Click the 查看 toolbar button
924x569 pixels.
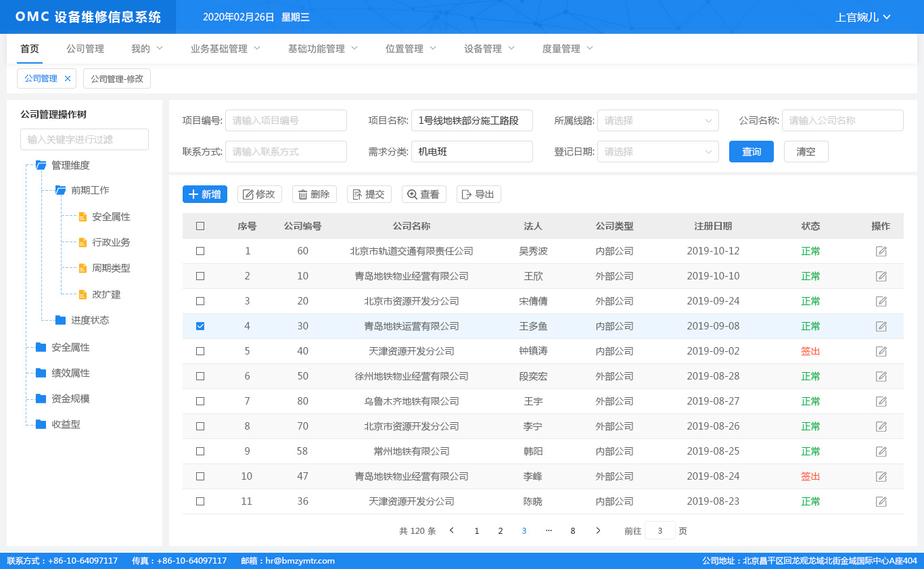pyautogui.click(x=424, y=194)
